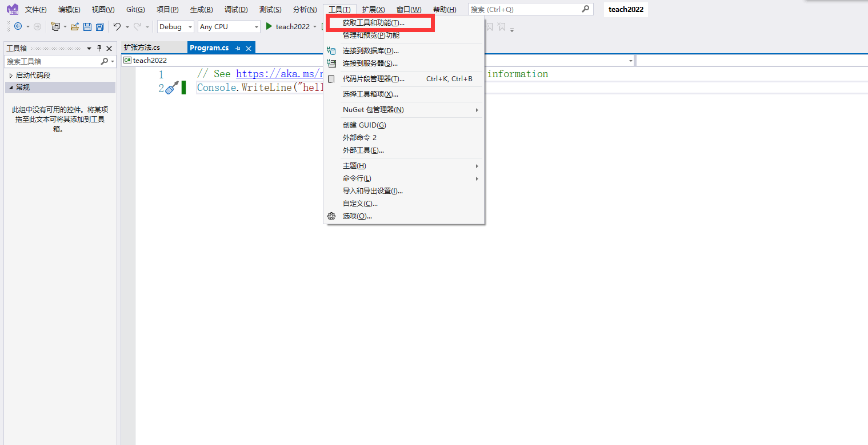Click the magnifier icon in the Ctrl+Q search box
Image resolution: width=868 pixels, height=445 pixels.
(x=585, y=9)
